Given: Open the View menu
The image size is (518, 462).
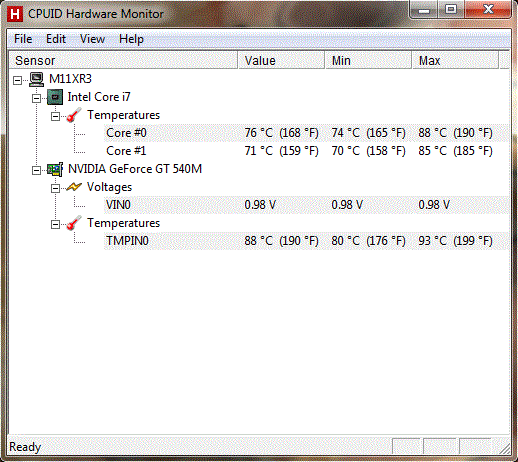Looking at the screenshot, I should 92,39.
